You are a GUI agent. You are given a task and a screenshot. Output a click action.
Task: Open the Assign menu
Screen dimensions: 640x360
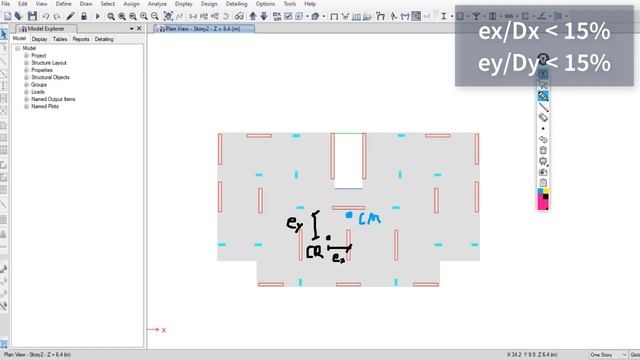coord(131,4)
